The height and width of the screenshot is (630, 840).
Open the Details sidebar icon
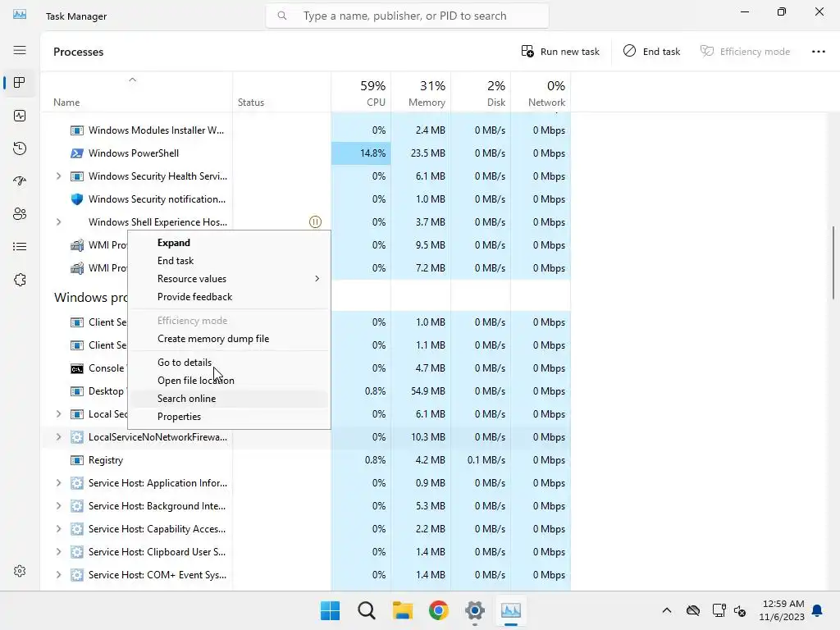coord(20,246)
